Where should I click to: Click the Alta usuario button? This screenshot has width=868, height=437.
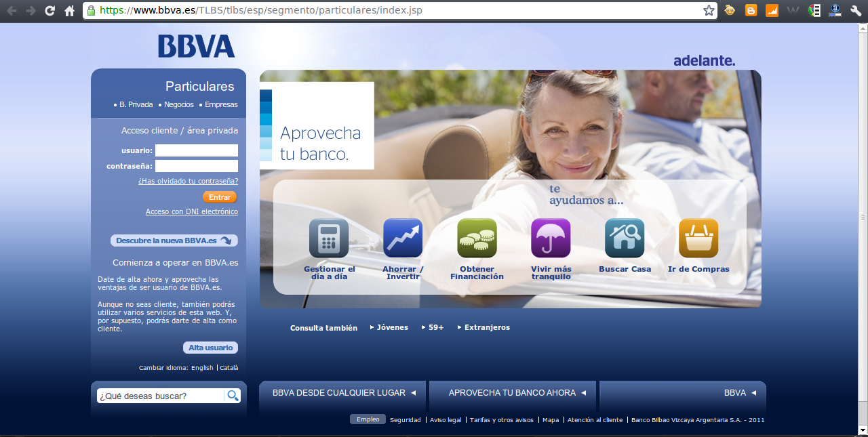(x=210, y=348)
